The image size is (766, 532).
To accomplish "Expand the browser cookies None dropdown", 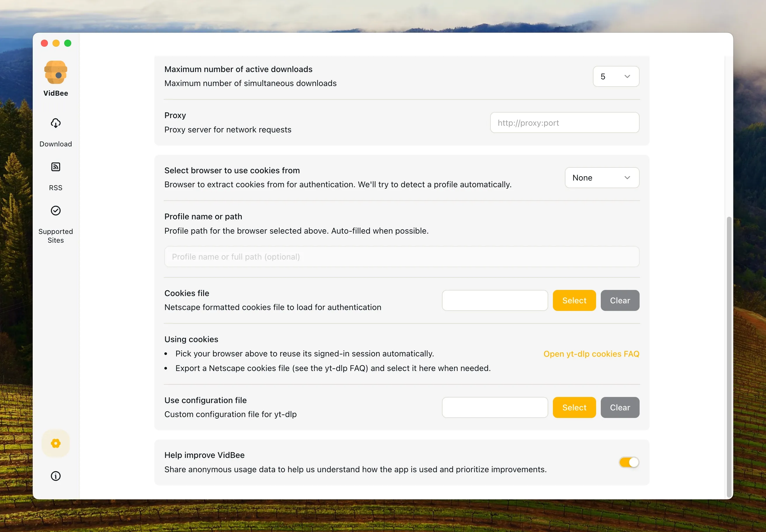I will point(602,178).
